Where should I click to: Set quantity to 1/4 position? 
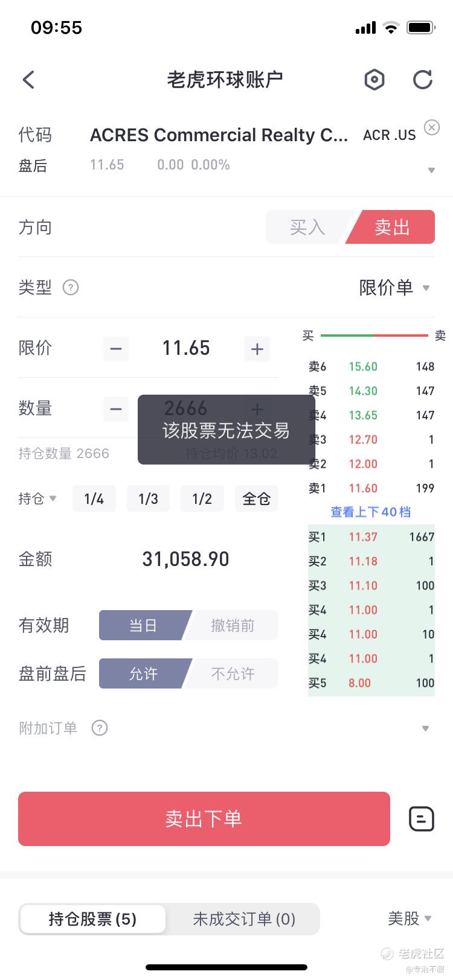pyautogui.click(x=94, y=498)
